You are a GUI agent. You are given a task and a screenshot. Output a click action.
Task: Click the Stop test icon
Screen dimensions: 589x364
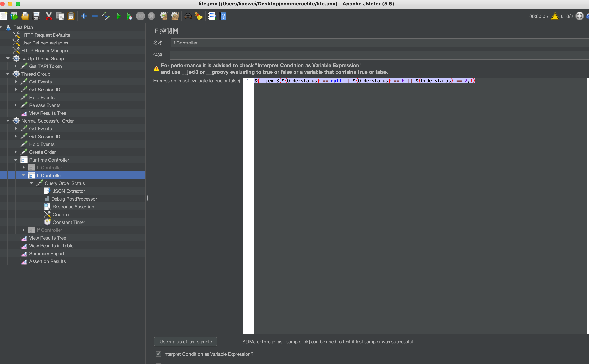[x=140, y=16]
